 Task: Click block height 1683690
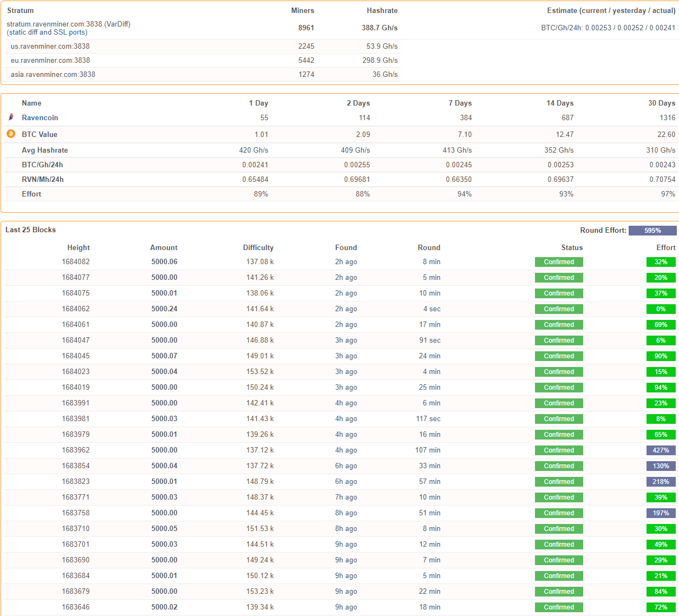pyautogui.click(x=76, y=560)
